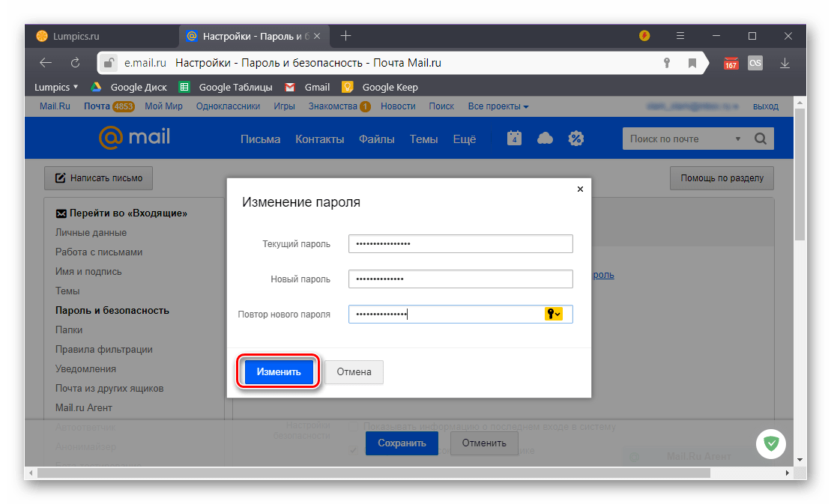Open the calendar icon in Mail header
This screenshot has height=504, width=831.
(x=514, y=139)
